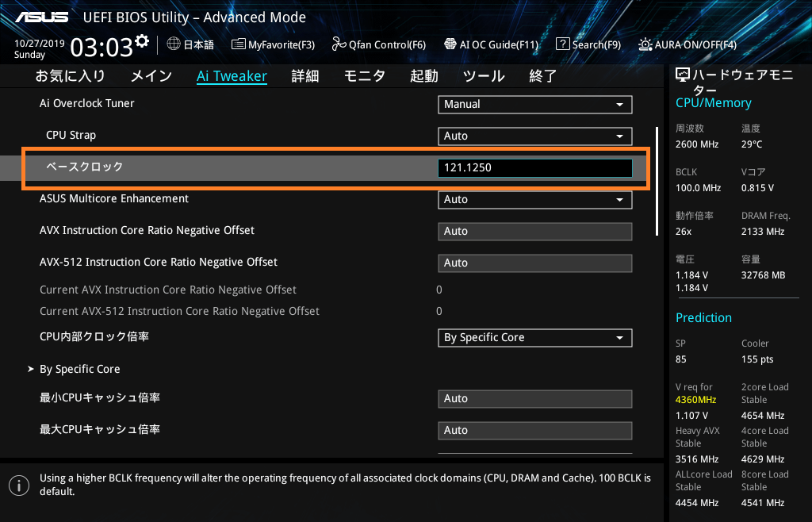Click the hardware monitor screen icon
Image resolution: width=812 pixels, height=522 pixels.
tap(683, 75)
